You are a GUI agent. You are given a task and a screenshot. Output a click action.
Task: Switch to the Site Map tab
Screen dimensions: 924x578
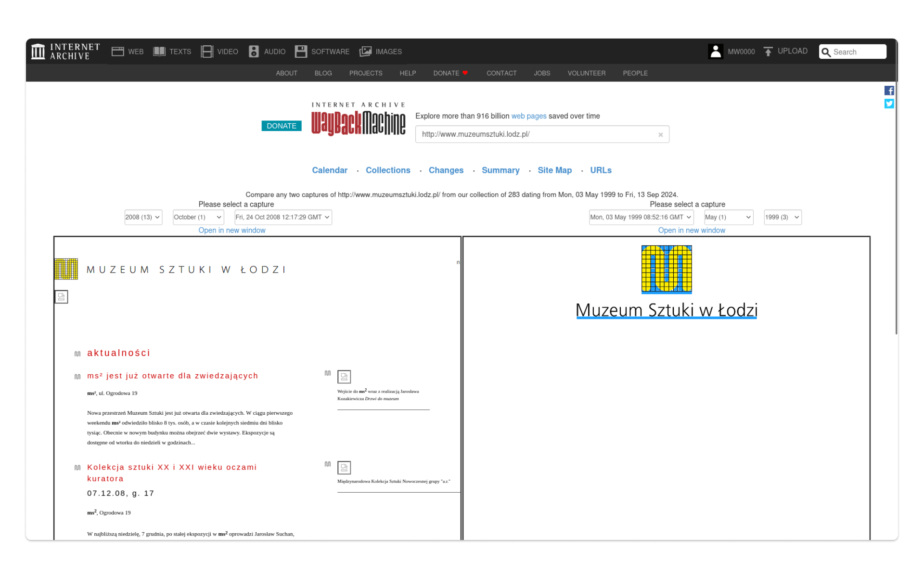(555, 170)
